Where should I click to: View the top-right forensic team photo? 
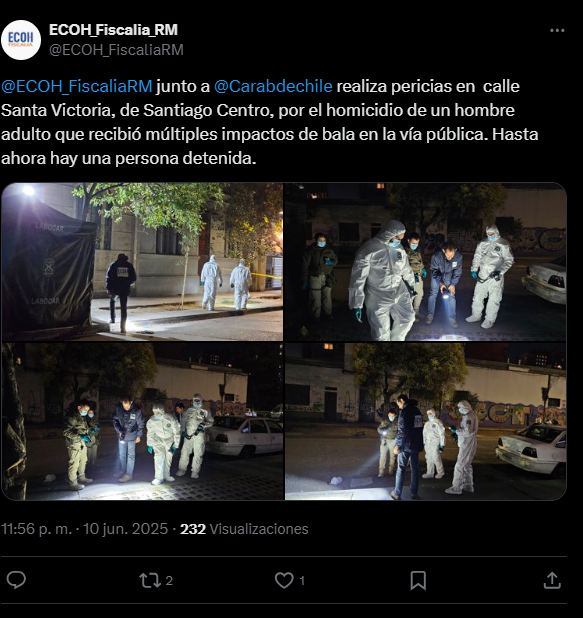[x=425, y=262]
